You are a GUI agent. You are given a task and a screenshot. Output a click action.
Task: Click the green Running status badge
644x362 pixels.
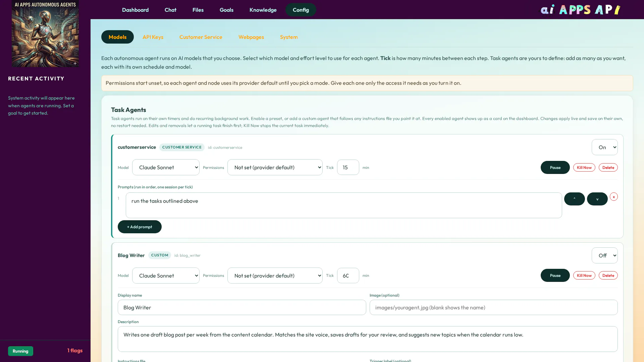[x=20, y=351]
